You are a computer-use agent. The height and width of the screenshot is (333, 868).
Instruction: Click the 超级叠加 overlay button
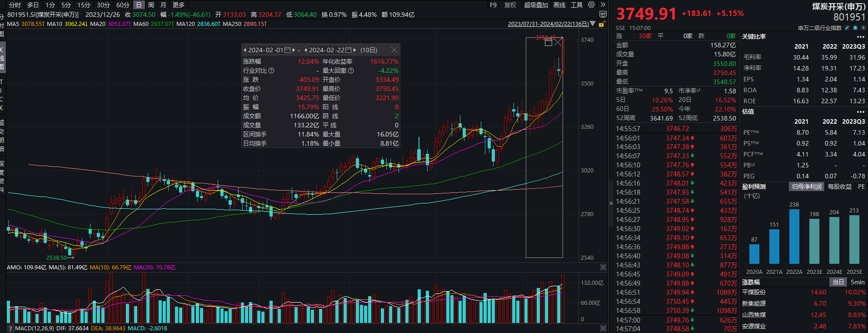tap(536, 5)
